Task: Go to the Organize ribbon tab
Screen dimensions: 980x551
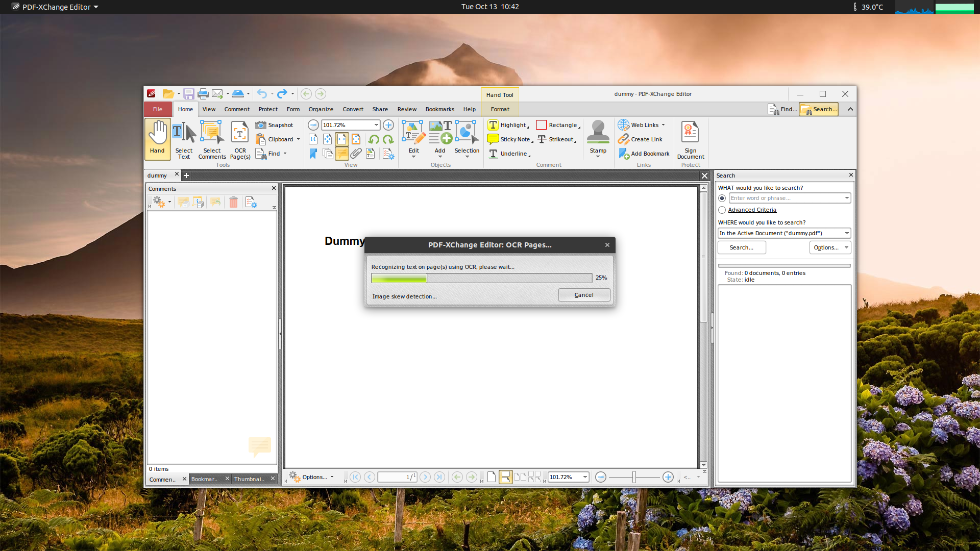Action: pyautogui.click(x=321, y=109)
